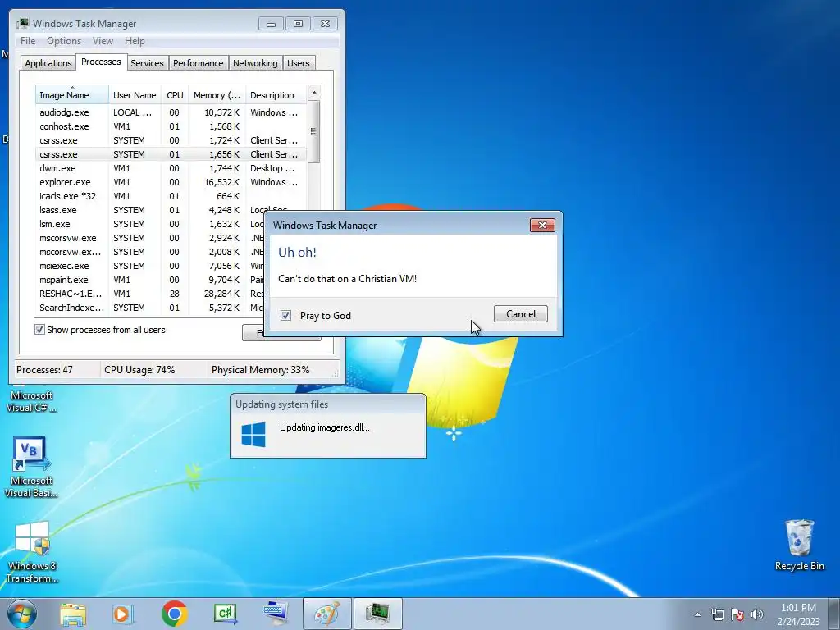Open Microsoft Visual Basic desktop shortcut
This screenshot has width=840, height=630.
pyautogui.click(x=31, y=468)
